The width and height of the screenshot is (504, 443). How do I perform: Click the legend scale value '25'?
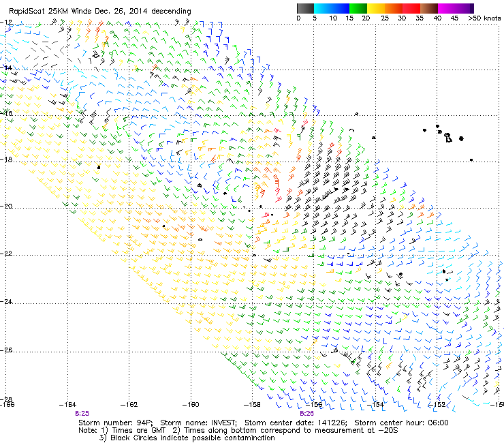coord(385,18)
